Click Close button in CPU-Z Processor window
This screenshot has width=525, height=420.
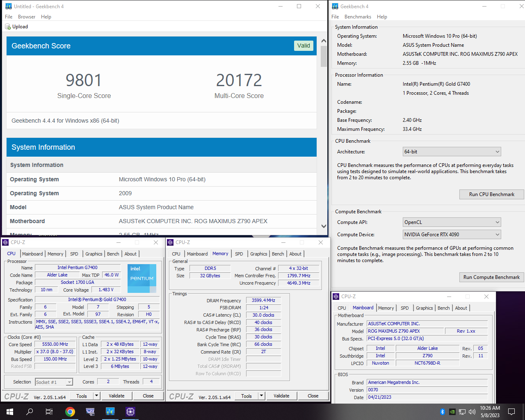click(148, 396)
